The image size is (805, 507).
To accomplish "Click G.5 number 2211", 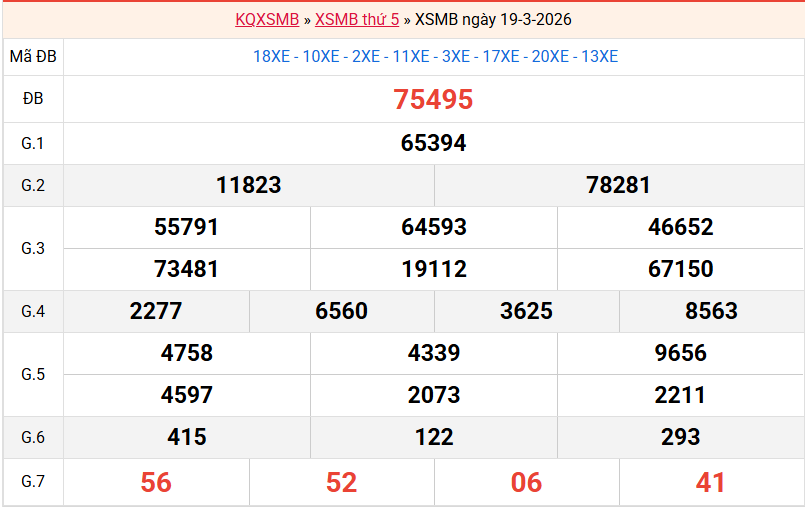I will click(x=680, y=395).
